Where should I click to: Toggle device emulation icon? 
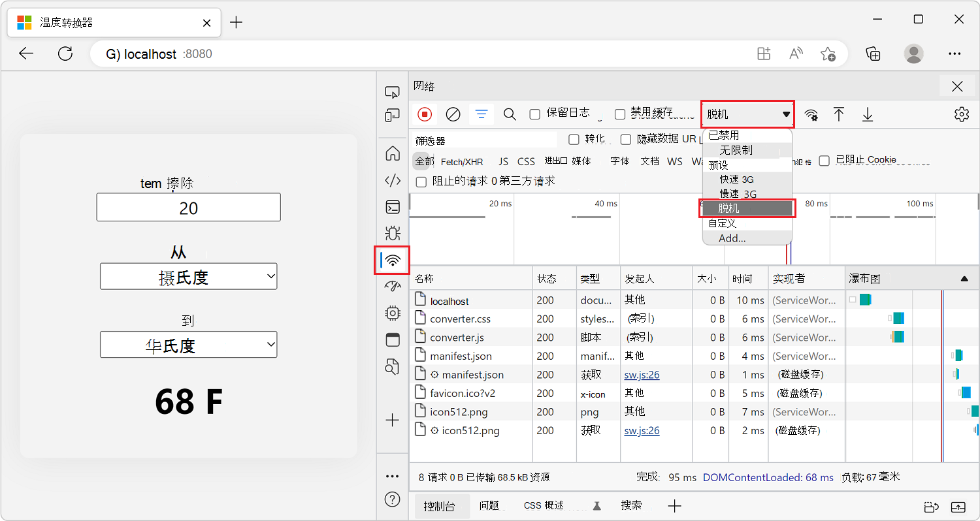click(x=392, y=116)
